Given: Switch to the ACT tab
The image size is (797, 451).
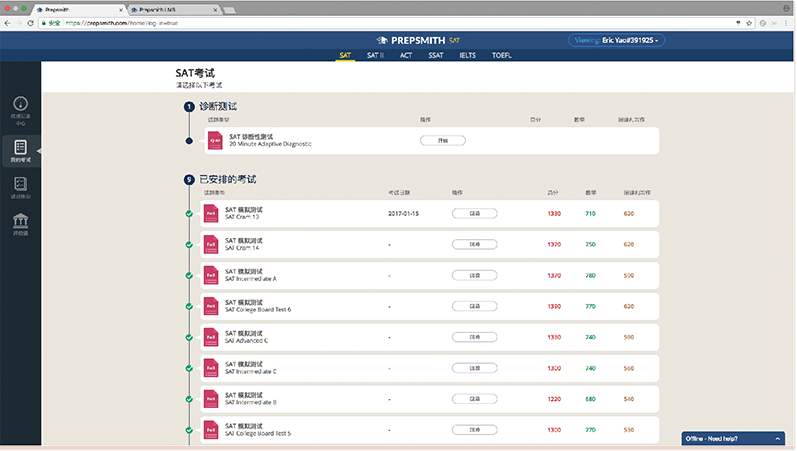Looking at the screenshot, I should point(406,55).
